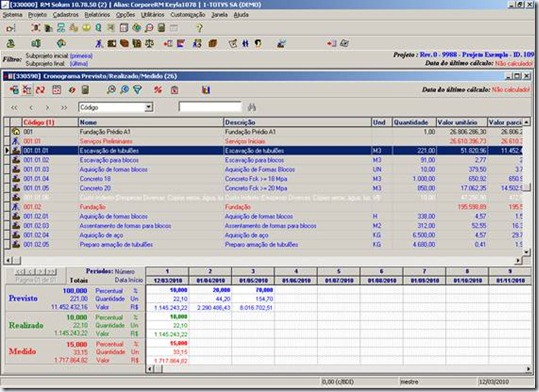Viewport: 539px width, 392px height.
Task: Click the blue magnifier icon in Cronograma toolbar
Action: 124,90
